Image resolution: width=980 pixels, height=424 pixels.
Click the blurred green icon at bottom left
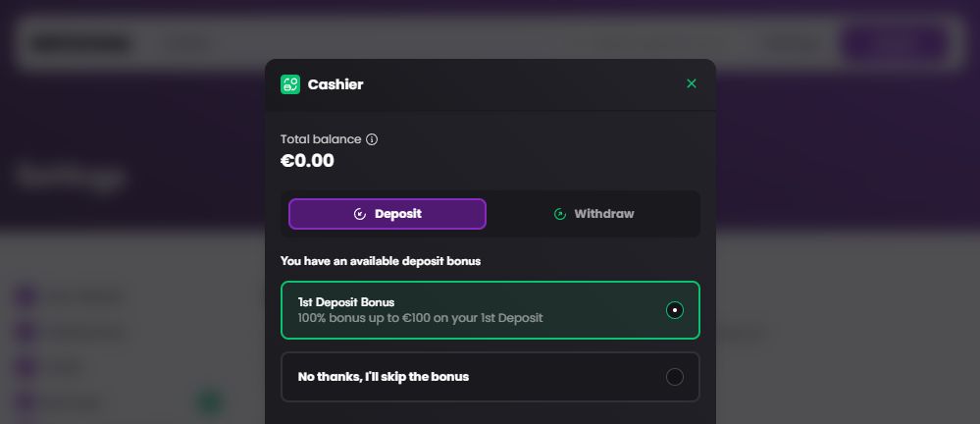211,401
